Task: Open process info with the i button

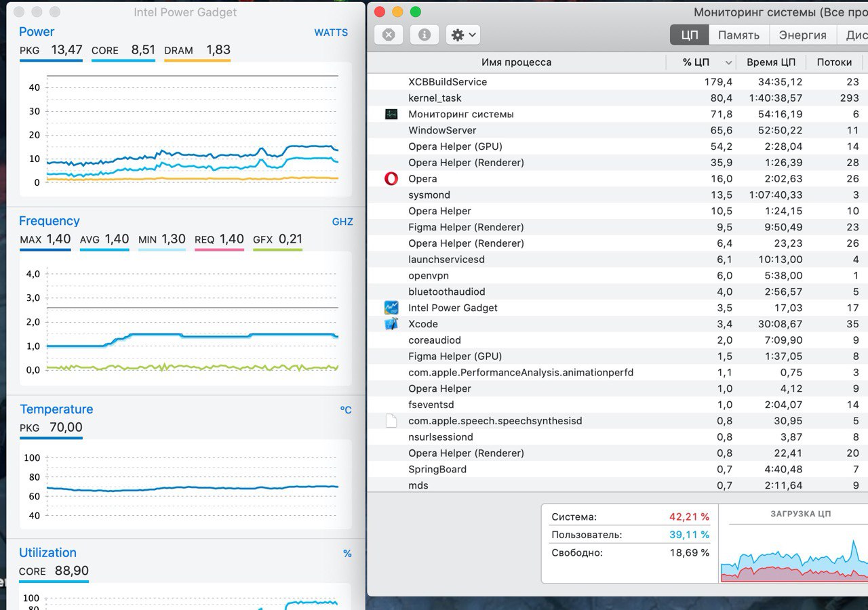Action: click(x=425, y=35)
